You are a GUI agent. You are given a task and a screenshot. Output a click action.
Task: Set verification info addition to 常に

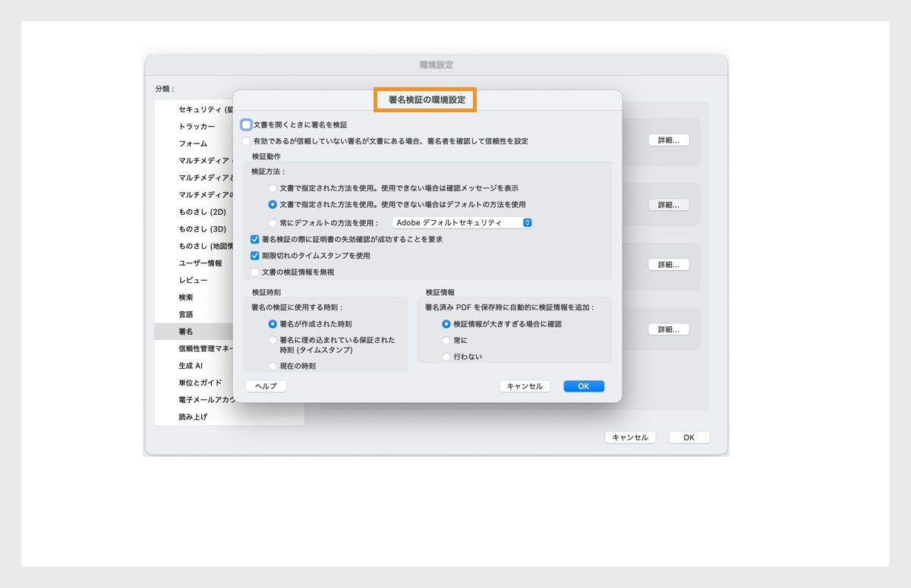tap(446, 341)
